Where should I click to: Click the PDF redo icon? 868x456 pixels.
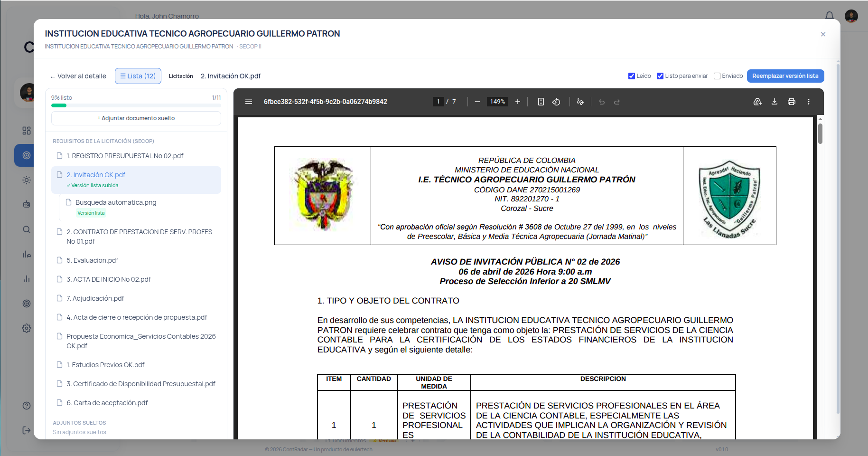(617, 102)
